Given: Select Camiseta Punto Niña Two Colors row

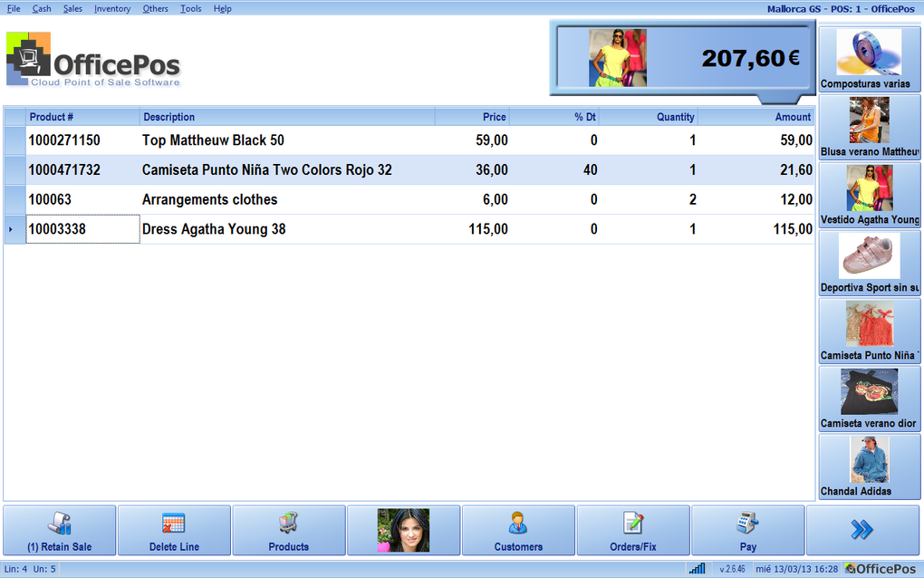Looking at the screenshot, I should pos(409,169).
